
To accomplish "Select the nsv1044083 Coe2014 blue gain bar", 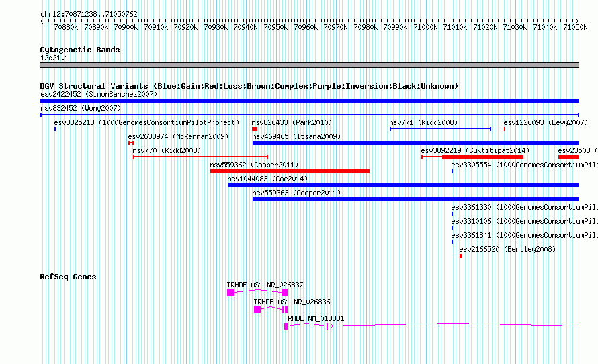I will pyautogui.click(x=404, y=185).
